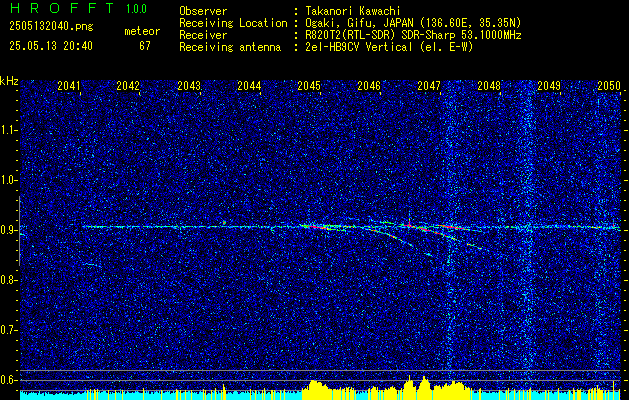Click the vertical noise band near 2049
This screenshot has width=629, height=400.
tap(528, 237)
